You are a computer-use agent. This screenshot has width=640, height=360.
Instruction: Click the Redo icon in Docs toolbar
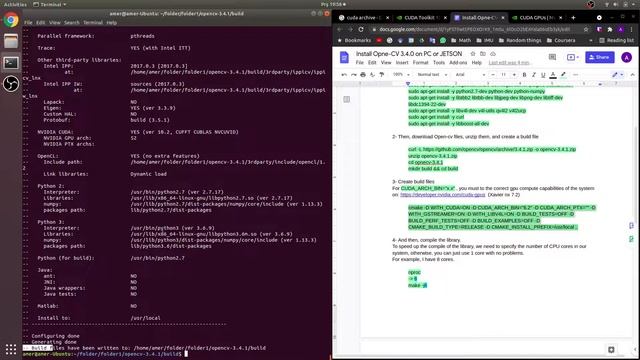353,75
